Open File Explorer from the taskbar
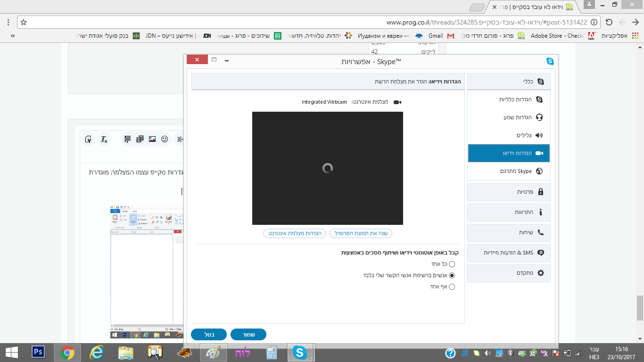The width and height of the screenshot is (644, 362). (x=126, y=352)
